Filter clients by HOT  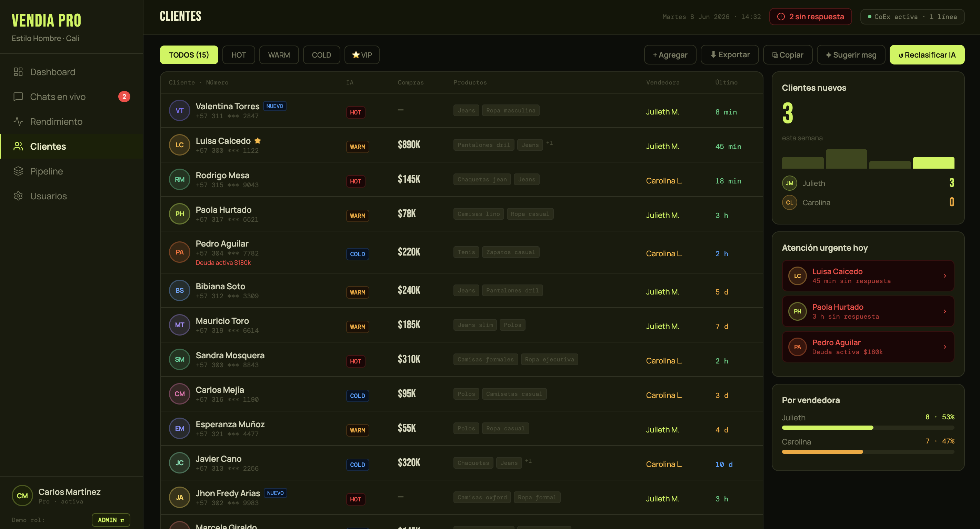click(x=239, y=55)
